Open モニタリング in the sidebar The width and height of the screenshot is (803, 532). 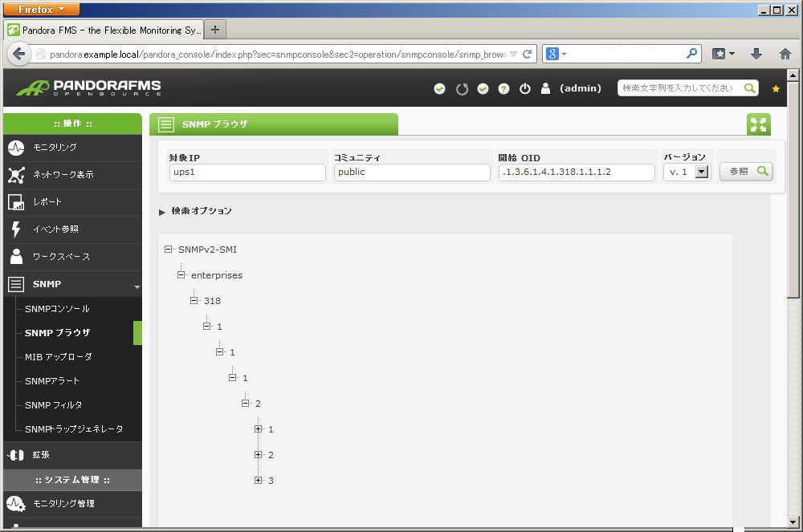point(55,148)
